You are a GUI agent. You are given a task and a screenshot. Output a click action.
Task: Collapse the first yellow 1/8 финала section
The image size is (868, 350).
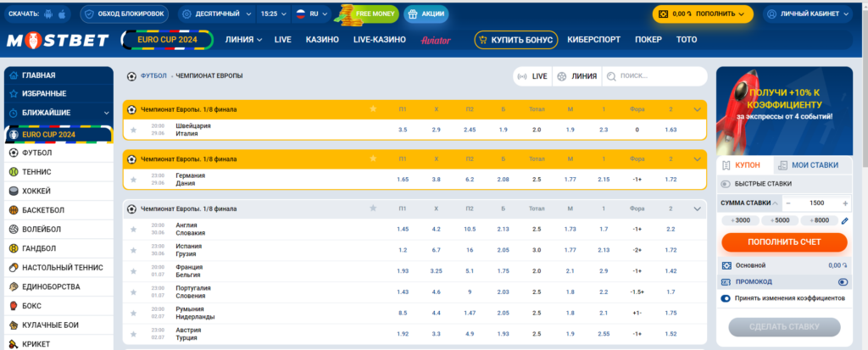pos(697,109)
